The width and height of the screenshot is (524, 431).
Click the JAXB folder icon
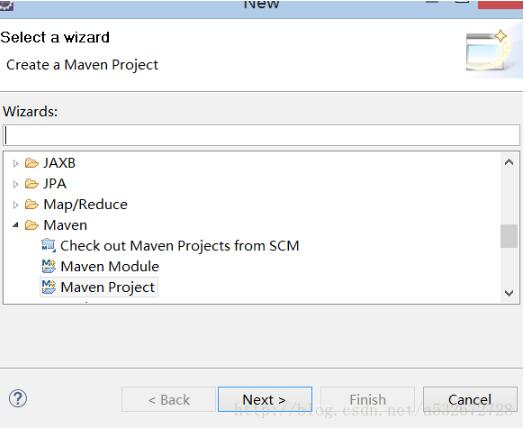pyautogui.click(x=31, y=163)
